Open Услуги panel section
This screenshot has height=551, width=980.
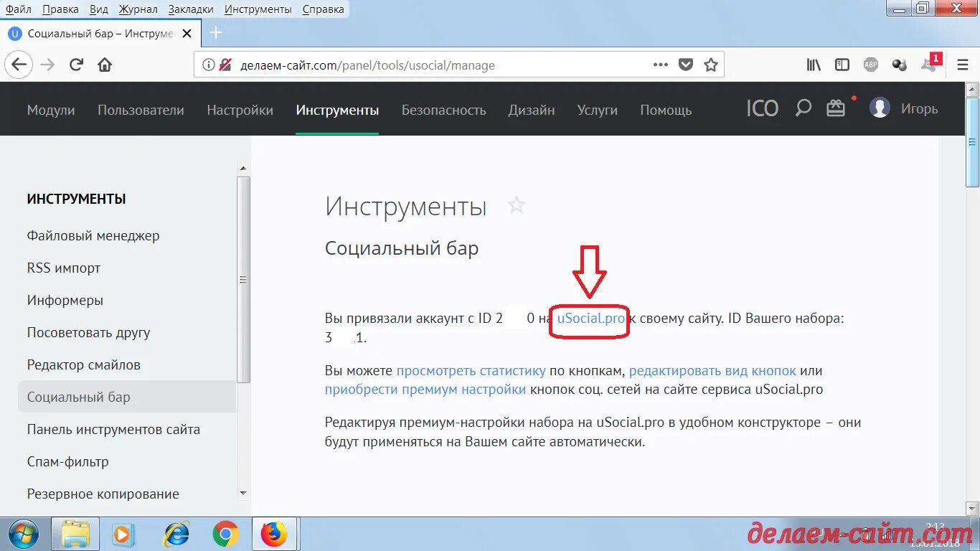pyautogui.click(x=597, y=110)
